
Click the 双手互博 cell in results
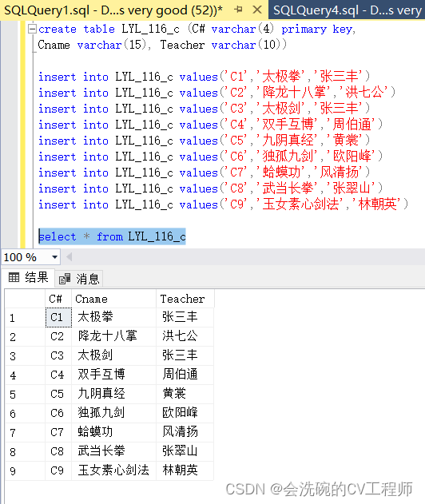113,375
